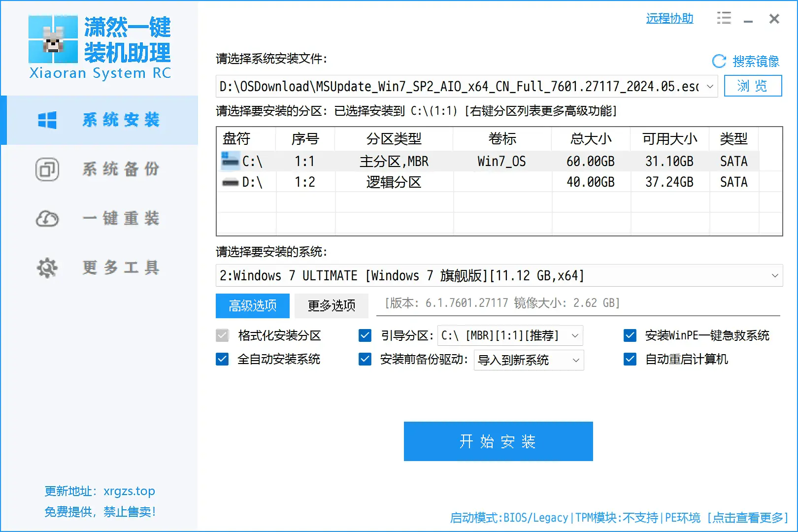Click the D:\ drive icon in partition list
Viewport: 798px width, 532px height.
pos(230,182)
